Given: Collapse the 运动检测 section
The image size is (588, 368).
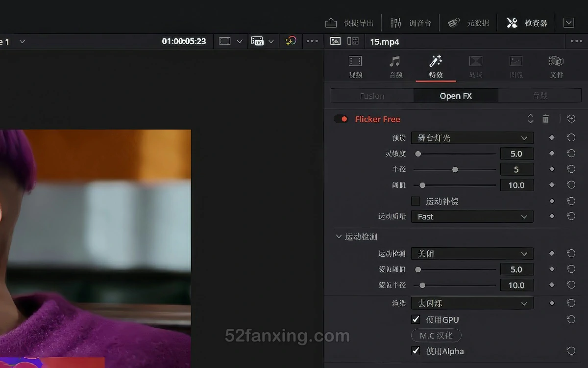Looking at the screenshot, I should (x=339, y=237).
